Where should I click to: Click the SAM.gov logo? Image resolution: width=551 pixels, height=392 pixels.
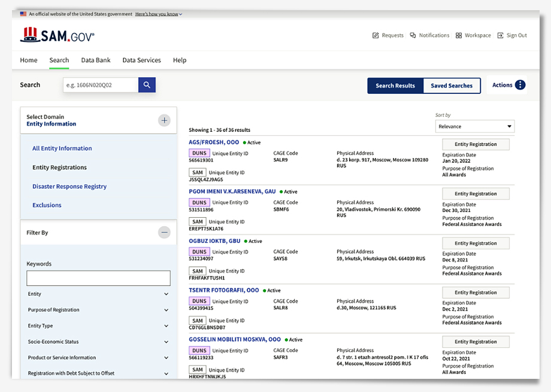point(57,35)
